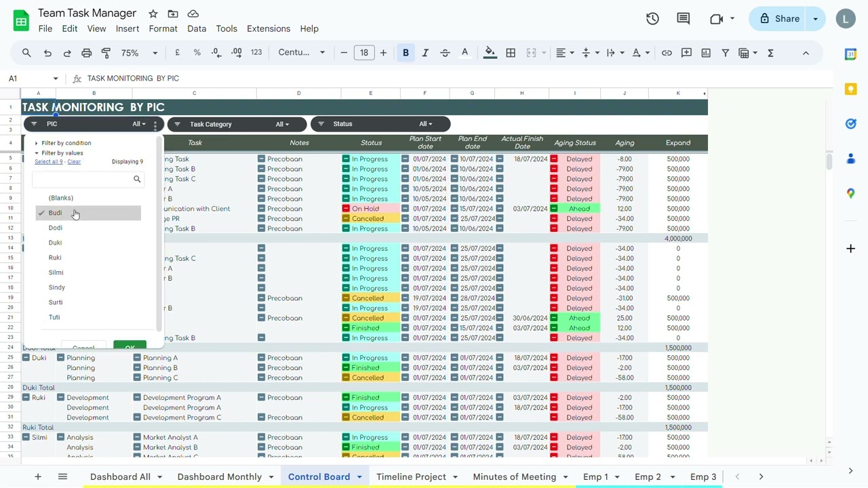The width and height of the screenshot is (868, 488).
Task: Open all comments panel
Action: (684, 19)
